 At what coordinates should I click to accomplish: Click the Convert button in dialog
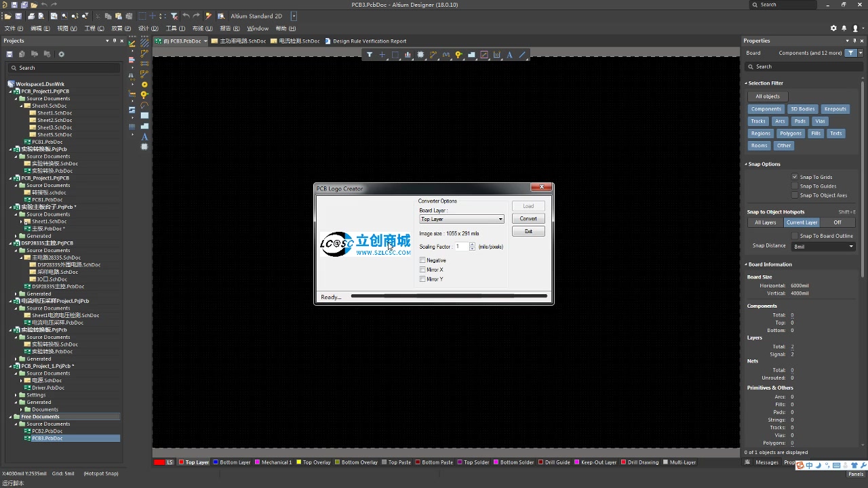pos(528,218)
